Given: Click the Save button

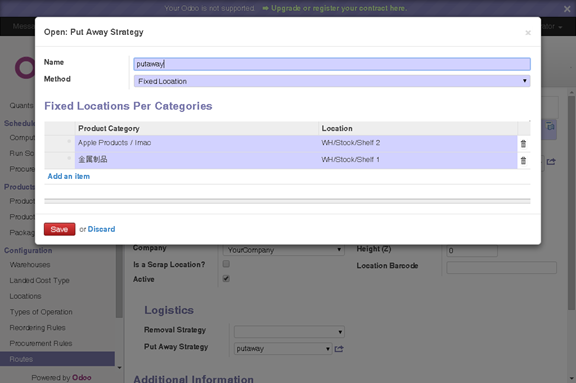Looking at the screenshot, I should click(x=59, y=229).
